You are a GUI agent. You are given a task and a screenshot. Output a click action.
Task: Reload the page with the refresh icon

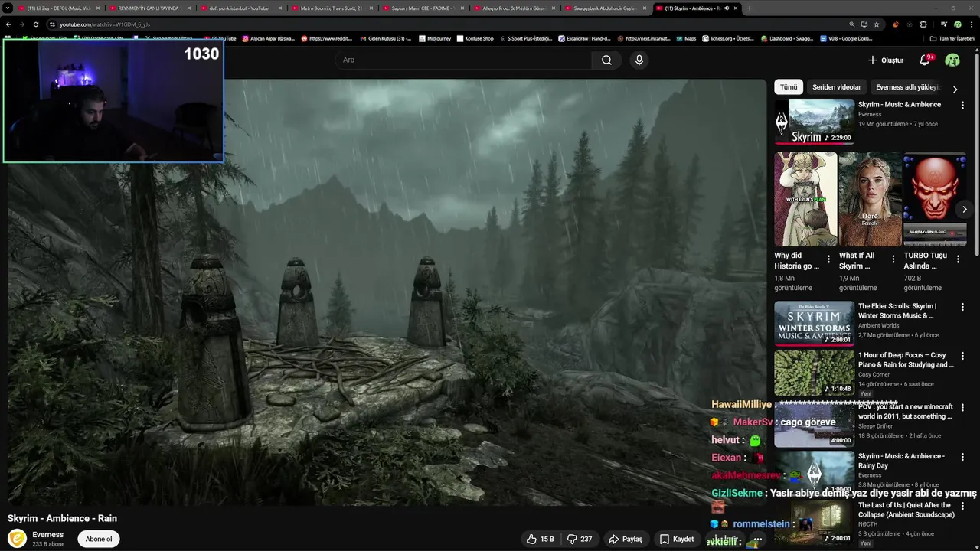[35, 24]
